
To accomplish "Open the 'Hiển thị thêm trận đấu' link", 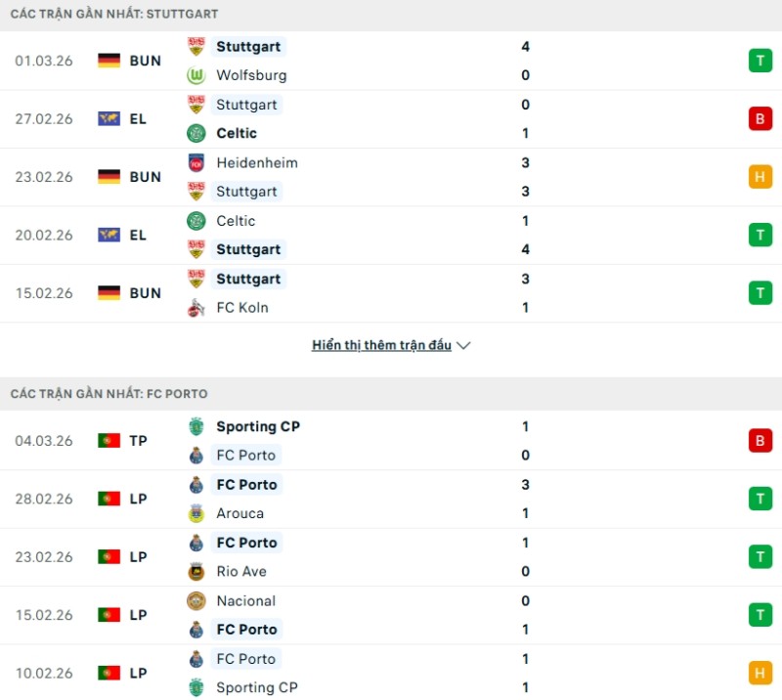I will pyautogui.click(x=381, y=345).
